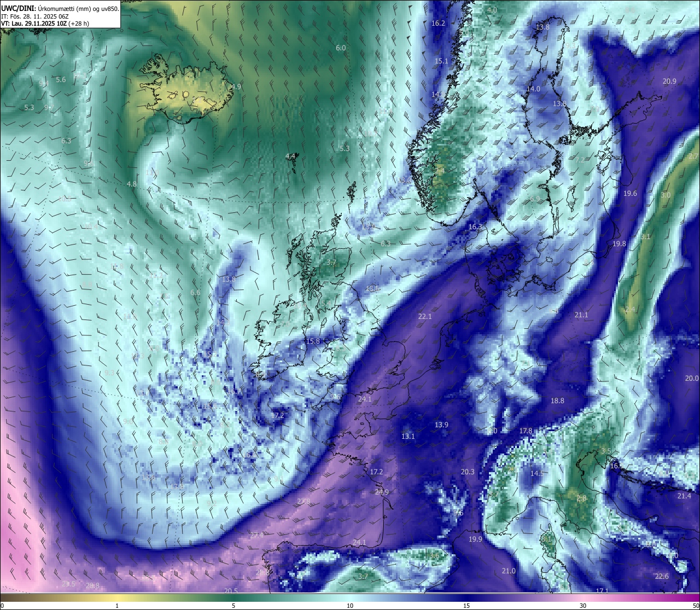Click the 17.8 value label
700x610 pixels.
click(x=526, y=431)
